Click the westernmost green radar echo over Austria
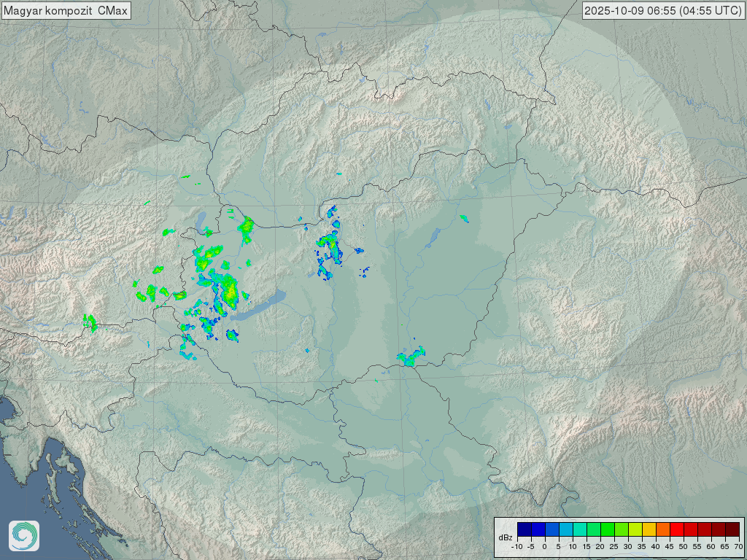Image resolution: width=747 pixels, height=560 pixels. click(90, 322)
